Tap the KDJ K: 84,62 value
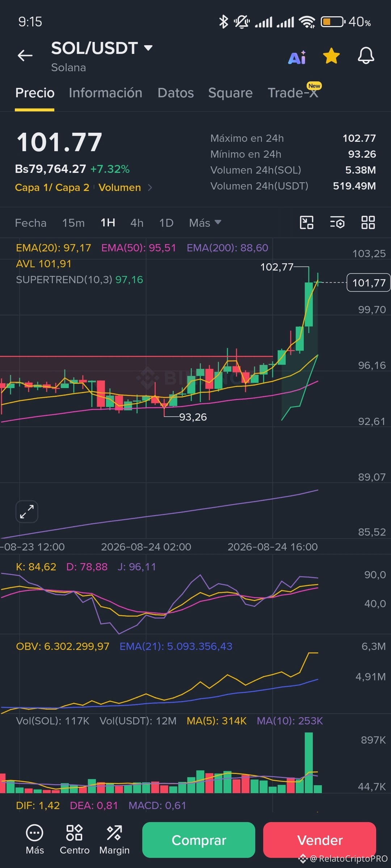This screenshot has width=391, height=868. click(x=36, y=567)
